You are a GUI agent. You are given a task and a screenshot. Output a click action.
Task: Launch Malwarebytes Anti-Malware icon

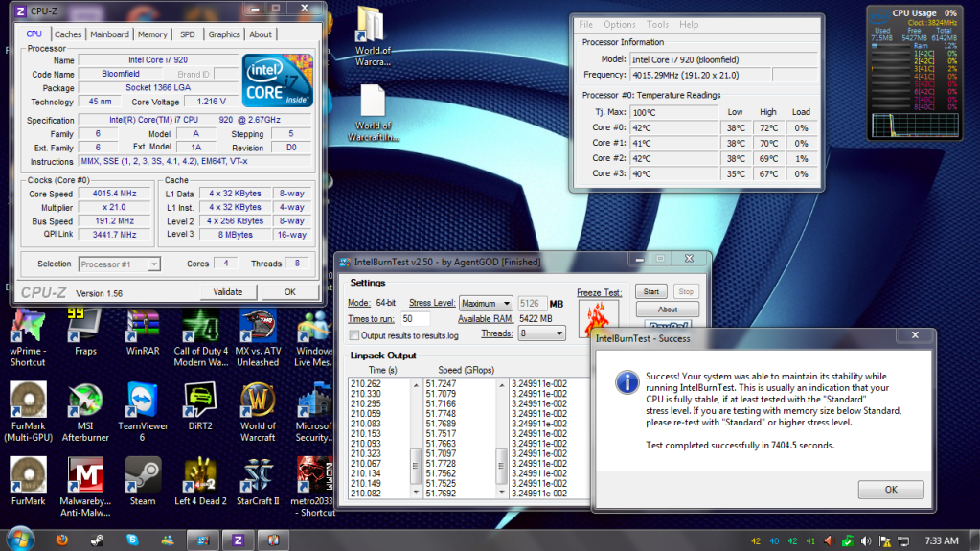pyautogui.click(x=85, y=474)
